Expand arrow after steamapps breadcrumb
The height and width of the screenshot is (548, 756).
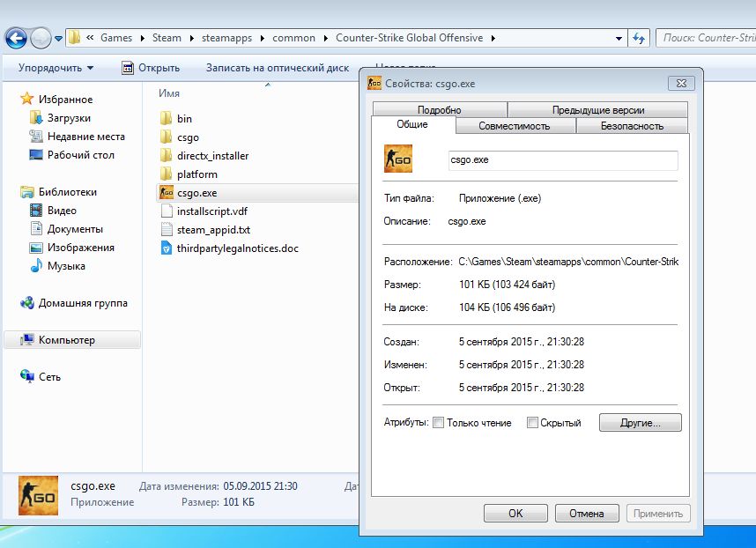(263, 38)
